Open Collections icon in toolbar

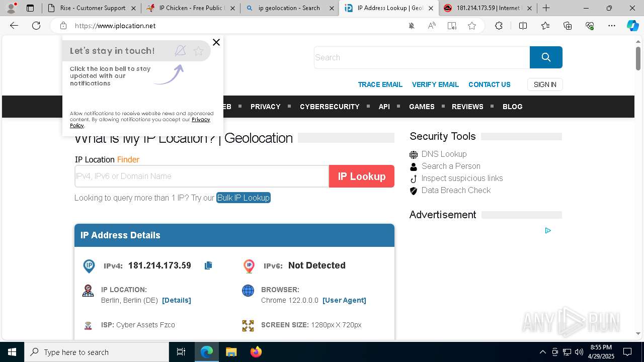pyautogui.click(x=568, y=26)
